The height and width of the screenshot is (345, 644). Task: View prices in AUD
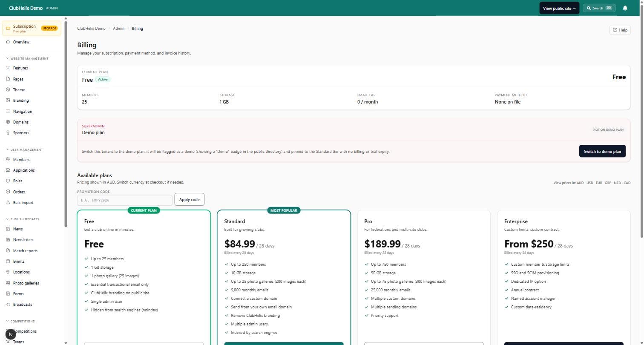581,183
